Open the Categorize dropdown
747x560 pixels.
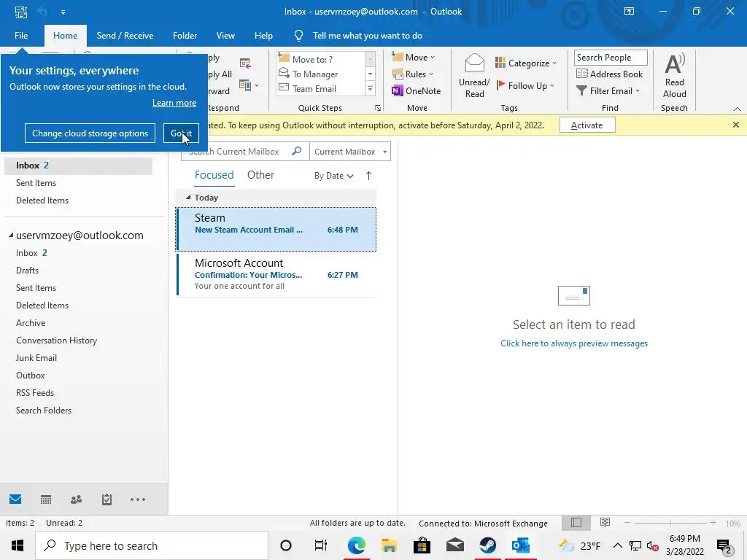click(x=525, y=63)
